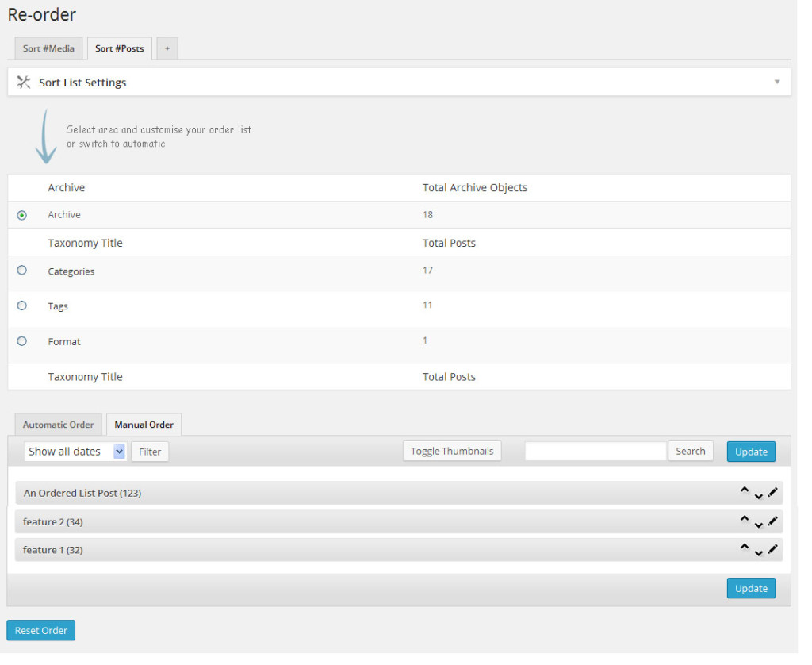
Task: Move 'An Ordered List Post (123)' down
Action: tap(772, 505)
